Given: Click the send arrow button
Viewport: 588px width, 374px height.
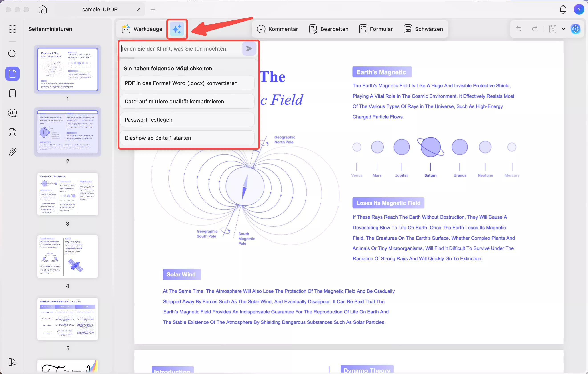Looking at the screenshot, I should click(x=249, y=49).
